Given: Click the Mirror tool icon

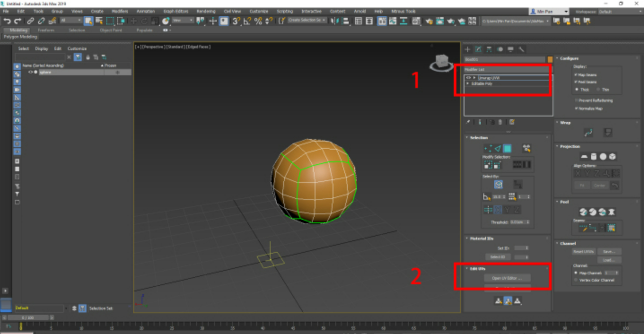Looking at the screenshot, I should pos(335,21).
